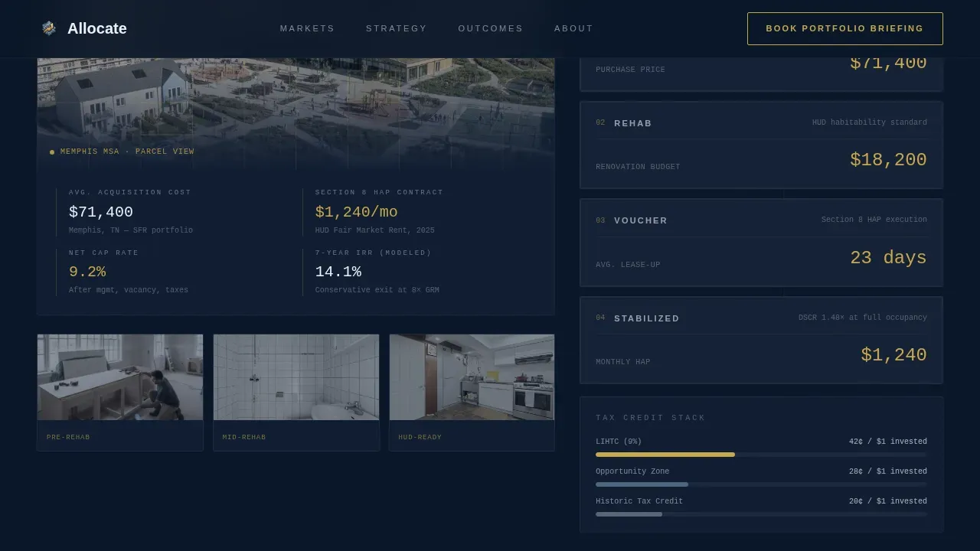Go to the Strategy nav item
The width and height of the screenshot is (980, 551).
tap(397, 28)
